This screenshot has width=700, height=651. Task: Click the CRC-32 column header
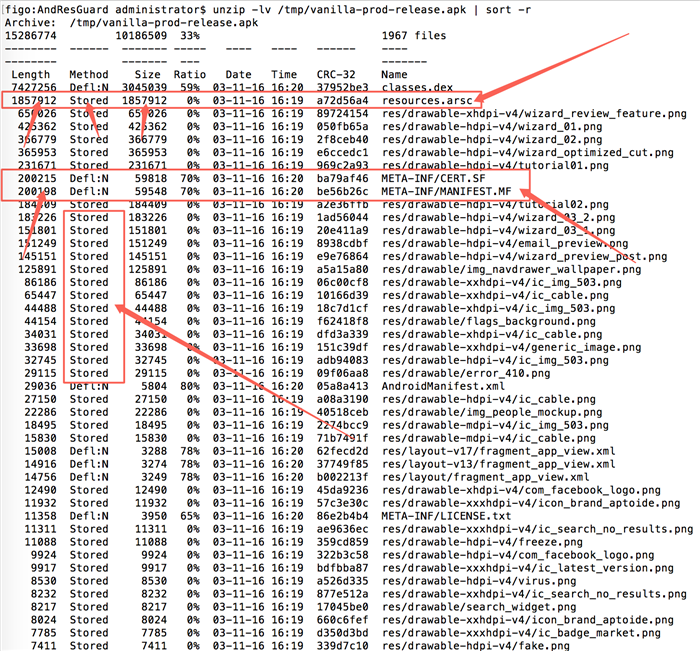click(336, 75)
